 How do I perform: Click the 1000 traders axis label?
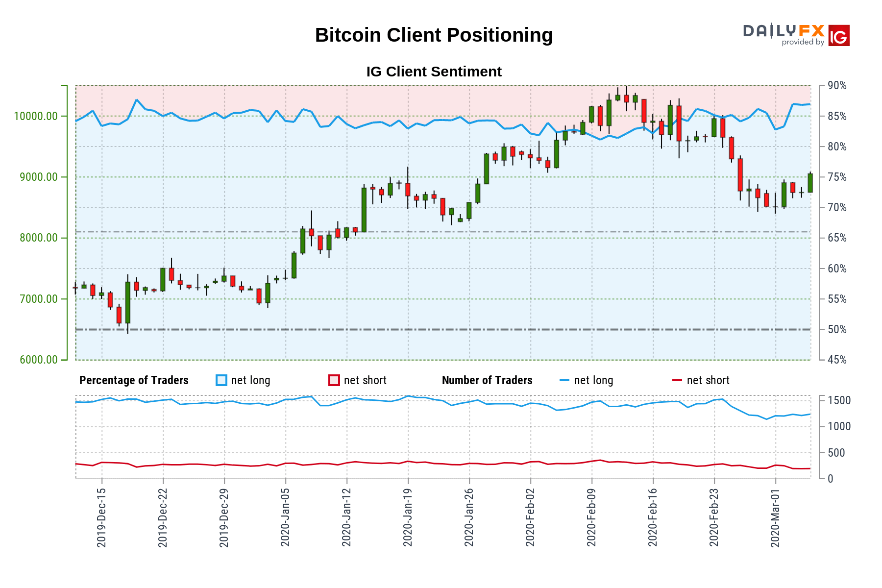839,426
